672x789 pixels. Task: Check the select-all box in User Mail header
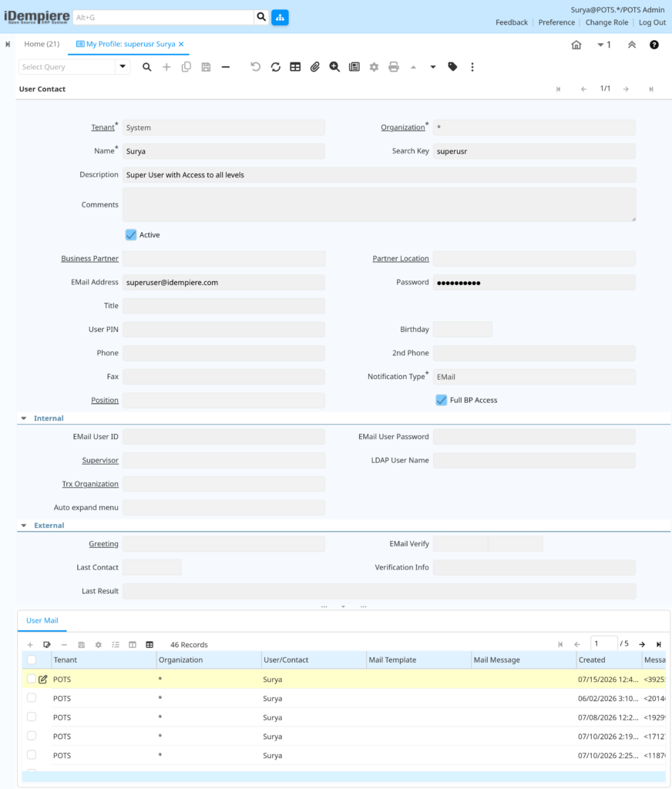tap(32, 660)
